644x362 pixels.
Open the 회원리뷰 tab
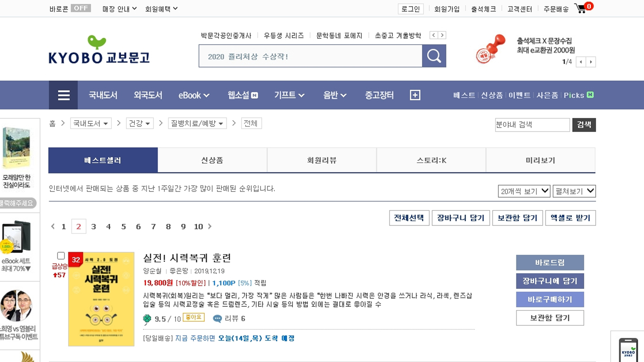[x=322, y=160]
